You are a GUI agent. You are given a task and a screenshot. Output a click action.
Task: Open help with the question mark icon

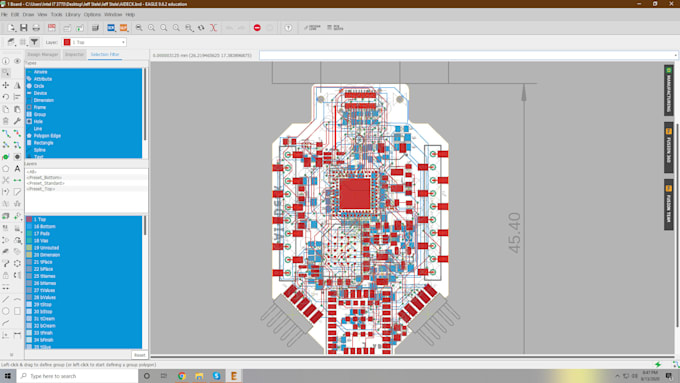(x=288, y=28)
